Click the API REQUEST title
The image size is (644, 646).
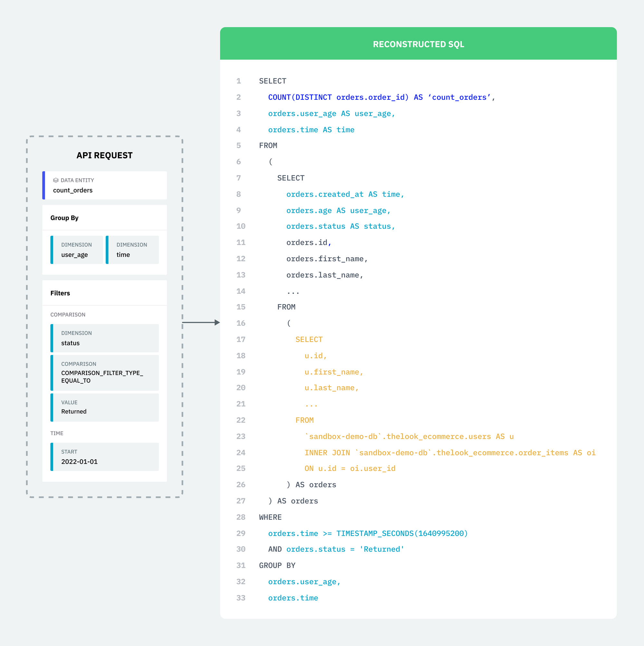point(104,155)
